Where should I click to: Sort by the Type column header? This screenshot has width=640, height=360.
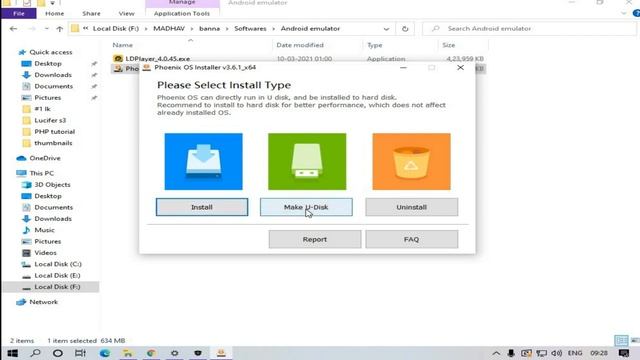[374, 45]
